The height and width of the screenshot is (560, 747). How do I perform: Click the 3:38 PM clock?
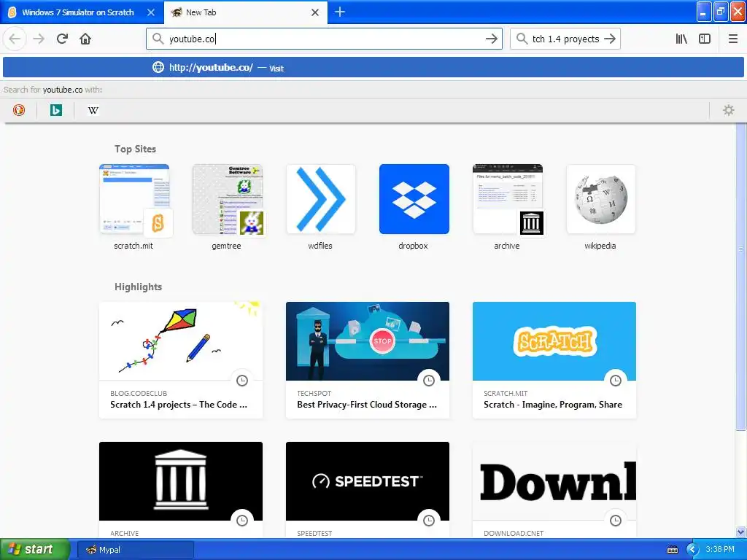(x=720, y=550)
